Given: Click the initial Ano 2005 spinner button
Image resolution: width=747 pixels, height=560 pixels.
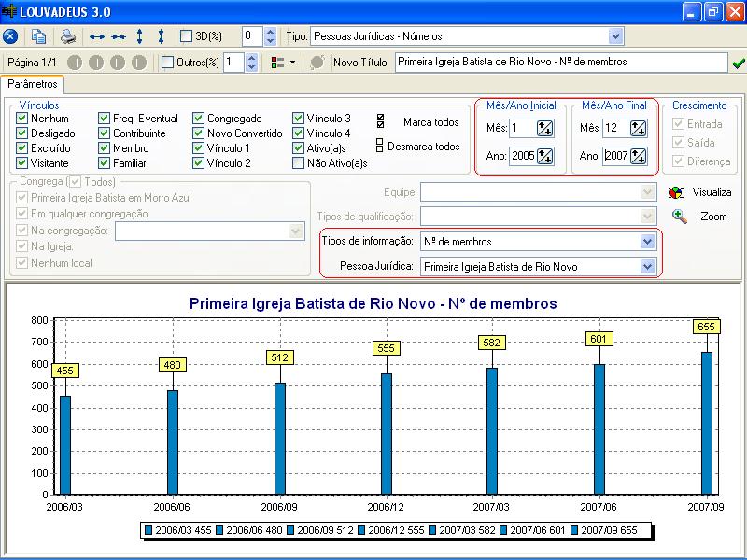Looking at the screenshot, I should [x=544, y=156].
